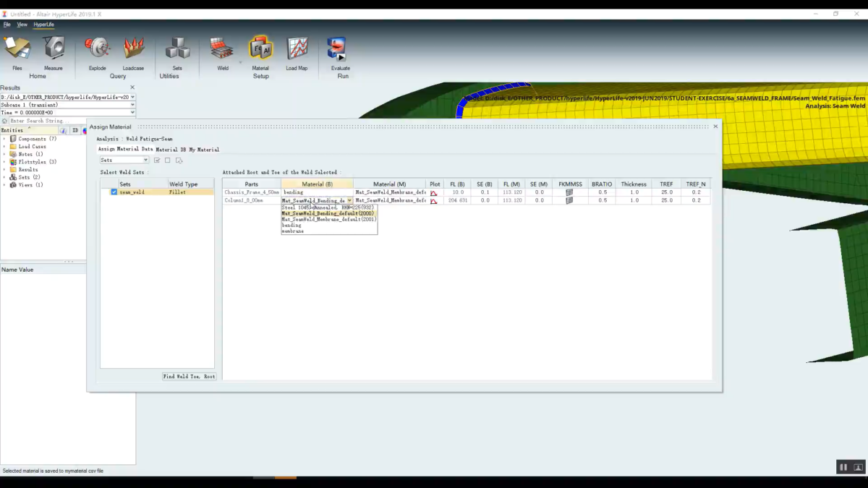
Task: Open the Files tool in Home ribbon
Action: [17, 53]
